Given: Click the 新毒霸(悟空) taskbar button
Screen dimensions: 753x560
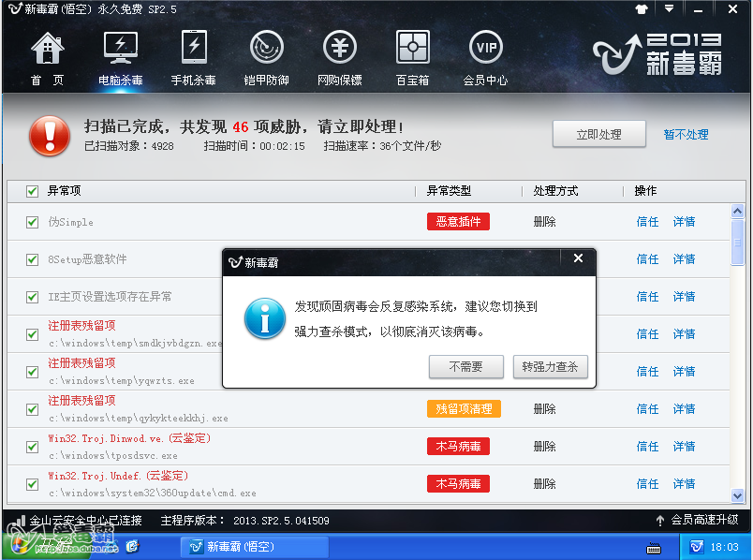Looking at the screenshot, I should click(x=255, y=547).
